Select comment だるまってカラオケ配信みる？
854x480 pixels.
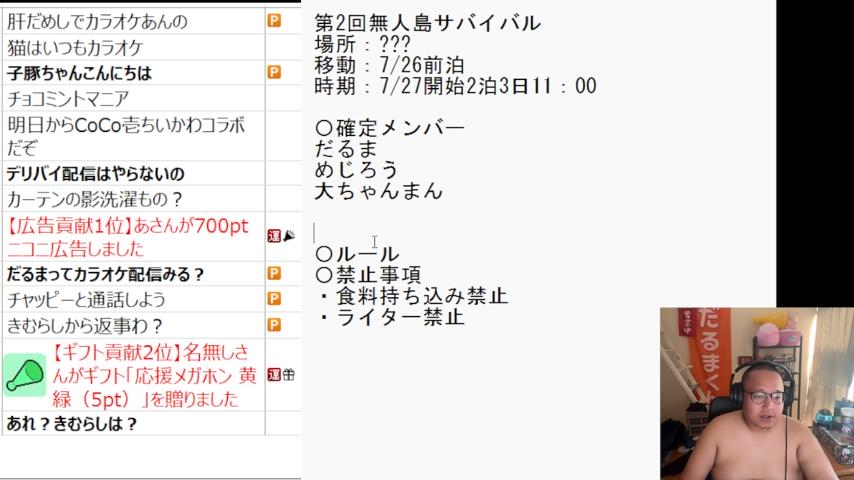click(105, 274)
